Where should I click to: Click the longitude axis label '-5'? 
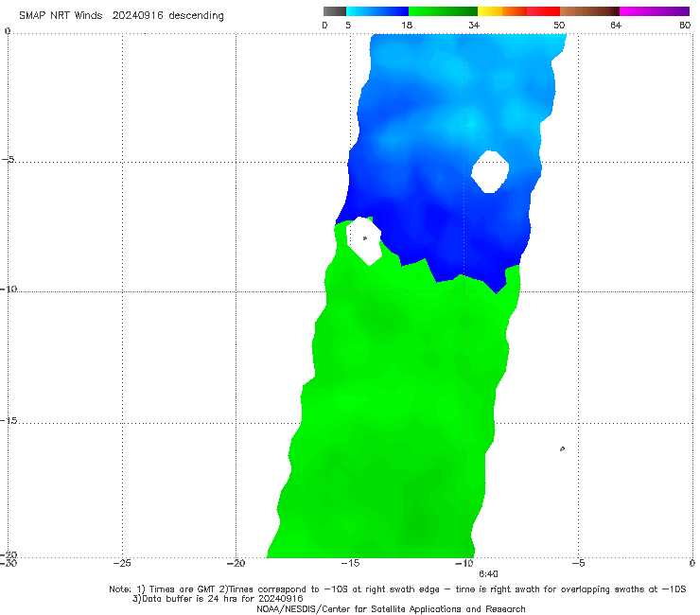point(578,563)
